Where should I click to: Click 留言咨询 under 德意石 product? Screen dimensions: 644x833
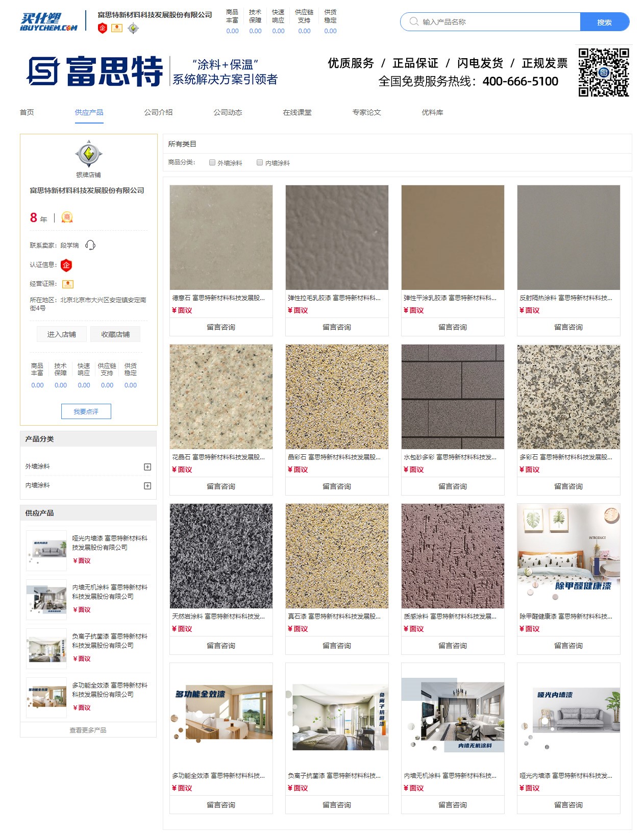click(221, 327)
